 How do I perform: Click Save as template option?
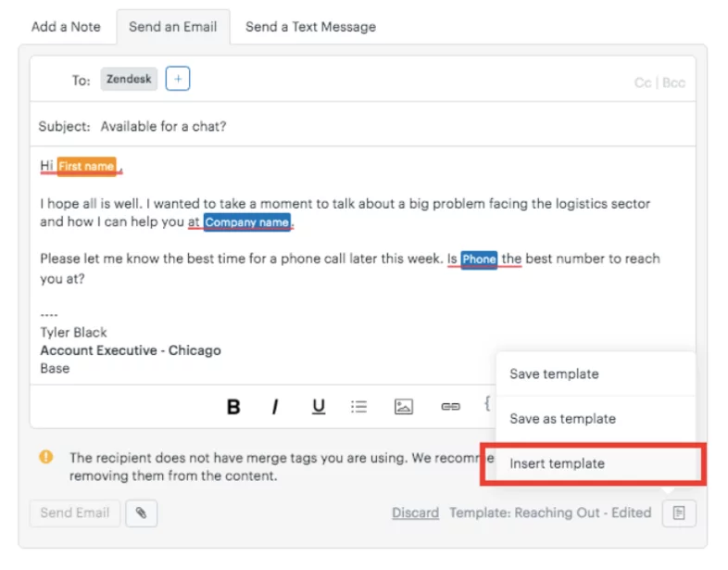[x=562, y=419]
